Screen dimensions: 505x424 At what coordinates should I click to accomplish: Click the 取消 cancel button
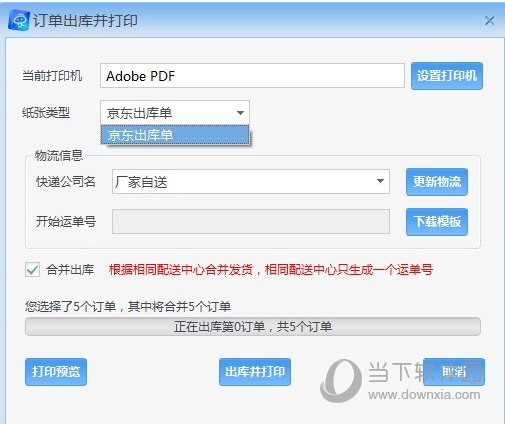point(454,372)
